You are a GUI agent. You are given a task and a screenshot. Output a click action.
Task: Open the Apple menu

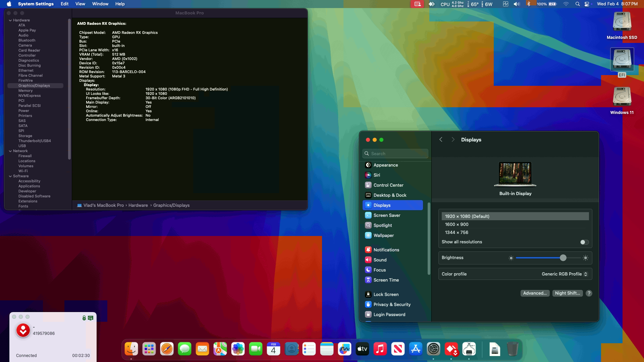[x=9, y=4]
